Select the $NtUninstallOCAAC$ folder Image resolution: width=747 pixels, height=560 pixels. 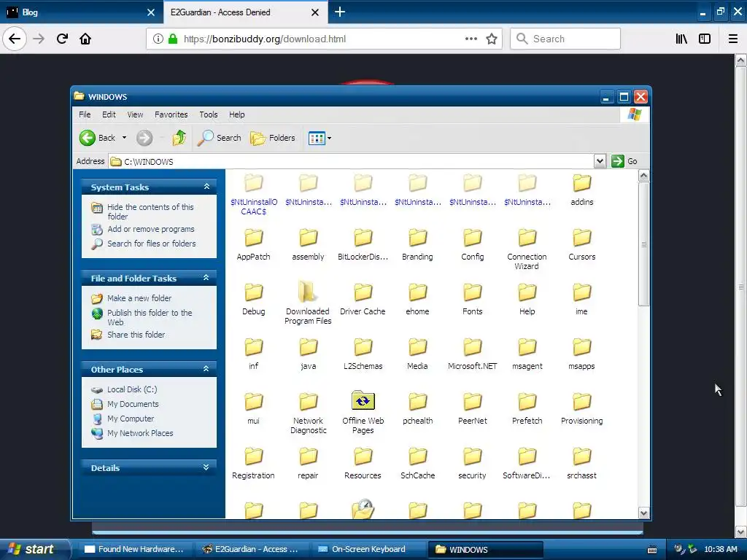(253, 183)
